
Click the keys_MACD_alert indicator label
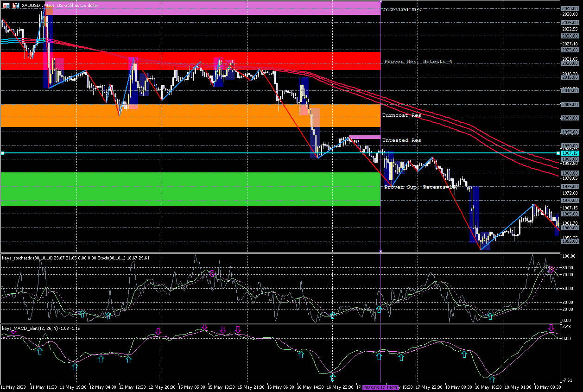41,328
